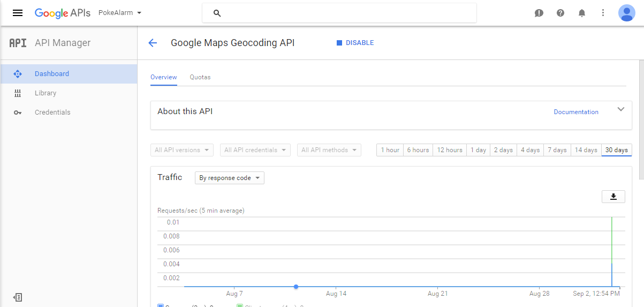Click the square icon beside DISABLE
The image size is (644, 307).
pos(339,43)
